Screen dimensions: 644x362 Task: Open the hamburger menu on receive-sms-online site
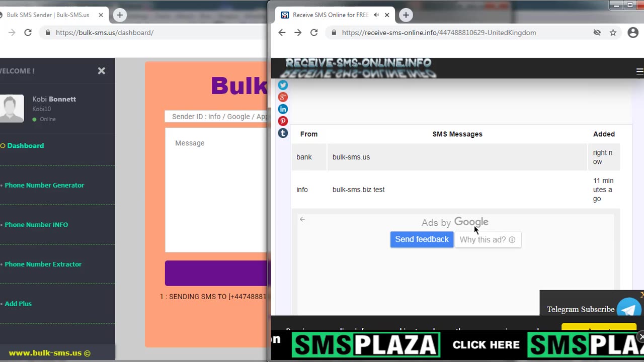pyautogui.click(x=639, y=71)
